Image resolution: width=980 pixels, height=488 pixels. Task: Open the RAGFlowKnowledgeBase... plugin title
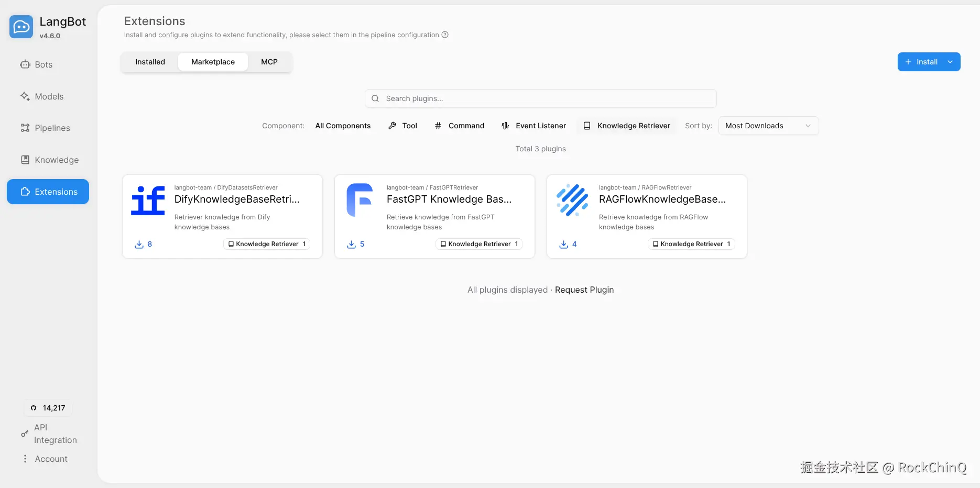point(662,199)
